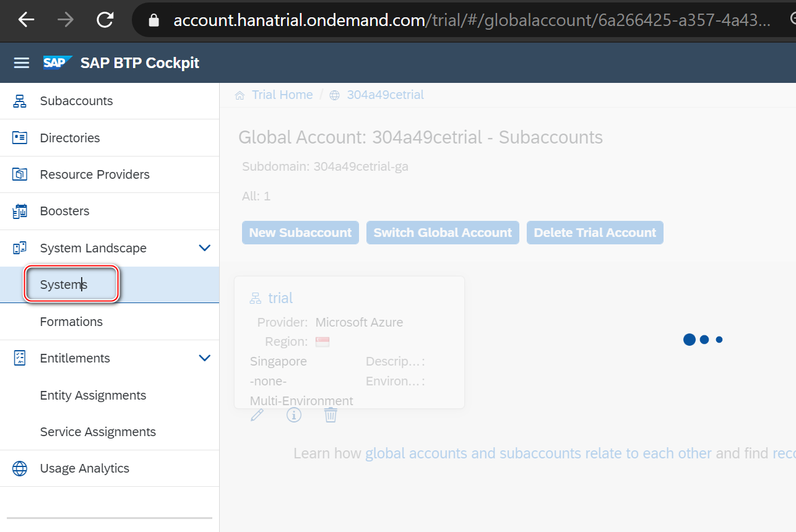Click the 304a49cetrial breadcrumb link
Screen dimensions: 796x532
(385, 95)
